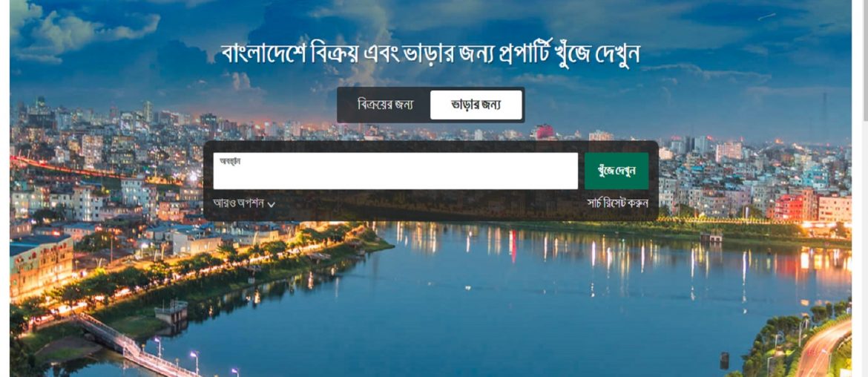The height and width of the screenshot is (377, 868).
Task: Click the green খুঁজে দেখুন search button
Action: coord(616,171)
